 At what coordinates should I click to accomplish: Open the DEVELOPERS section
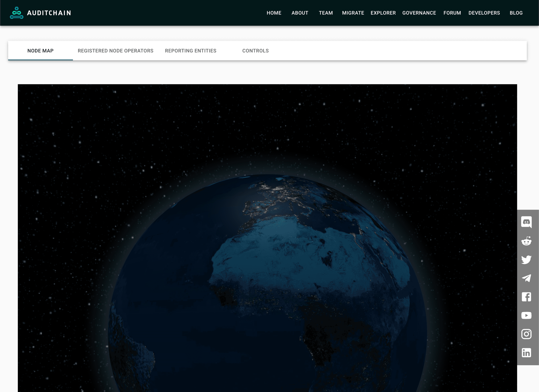tap(484, 13)
